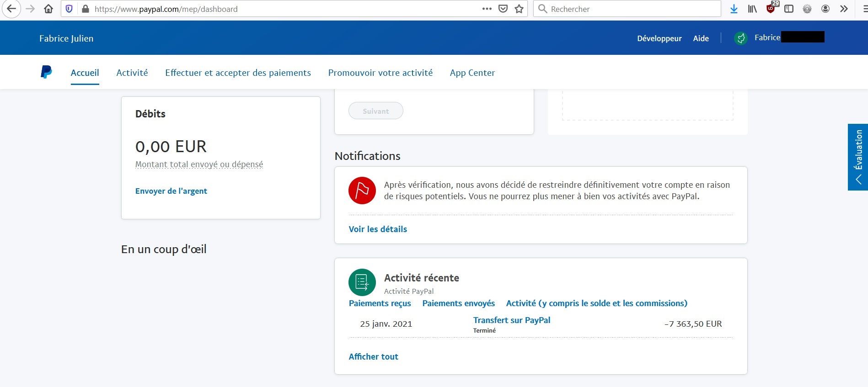This screenshot has height=387, width=868.
Task: Click Montant total envoyé ou dépensé
Action: click(x=199, y=164)
